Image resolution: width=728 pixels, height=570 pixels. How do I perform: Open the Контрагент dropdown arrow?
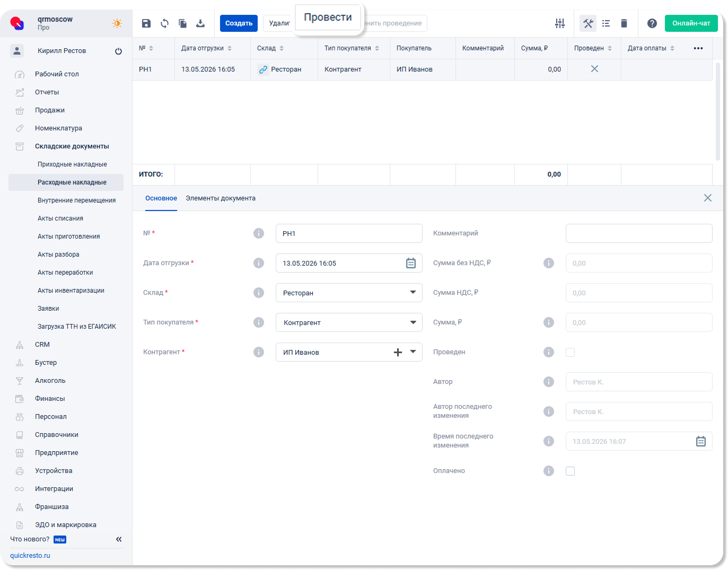(x=413, y=352)
